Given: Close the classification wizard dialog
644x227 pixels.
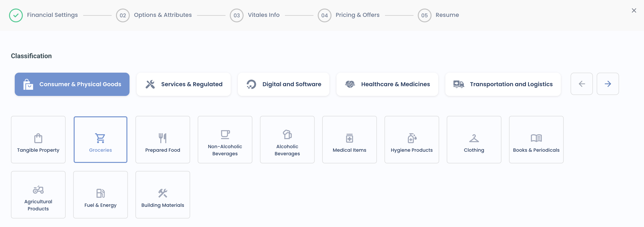Looking at the screenshot, I should pyautogui.click(x=634, y=10).
